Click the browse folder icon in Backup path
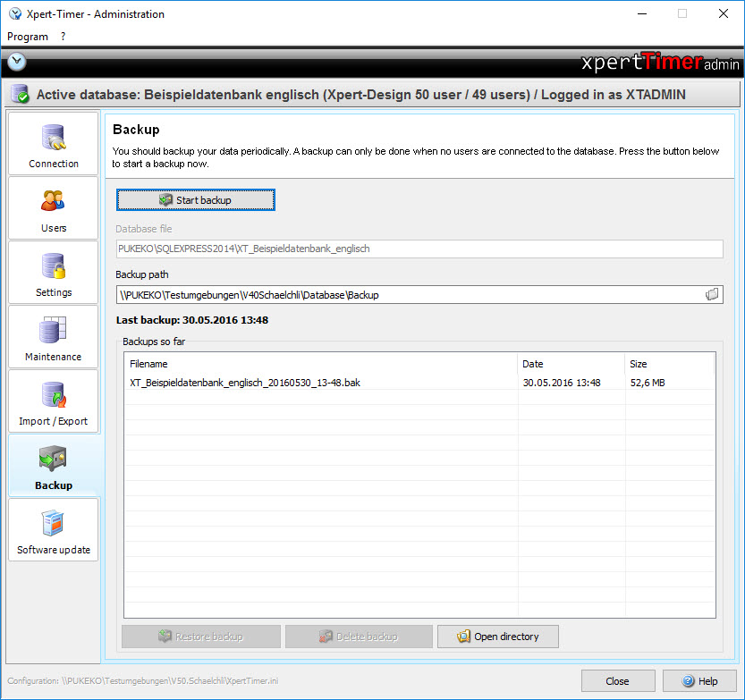Viewport: 745px width, 700px height. [x=712, y=294]
